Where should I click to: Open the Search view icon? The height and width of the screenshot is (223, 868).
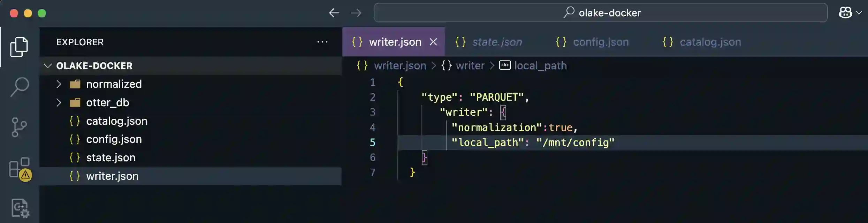point(19,87)
